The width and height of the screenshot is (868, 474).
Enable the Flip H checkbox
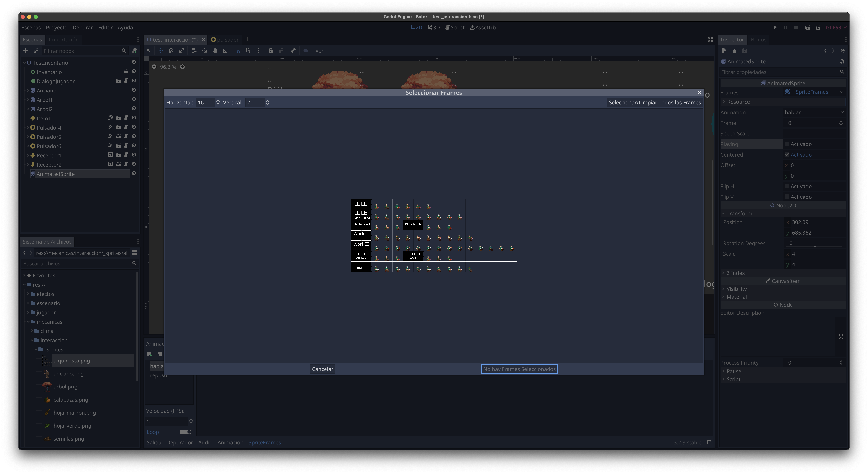click(x=787, y=186)
